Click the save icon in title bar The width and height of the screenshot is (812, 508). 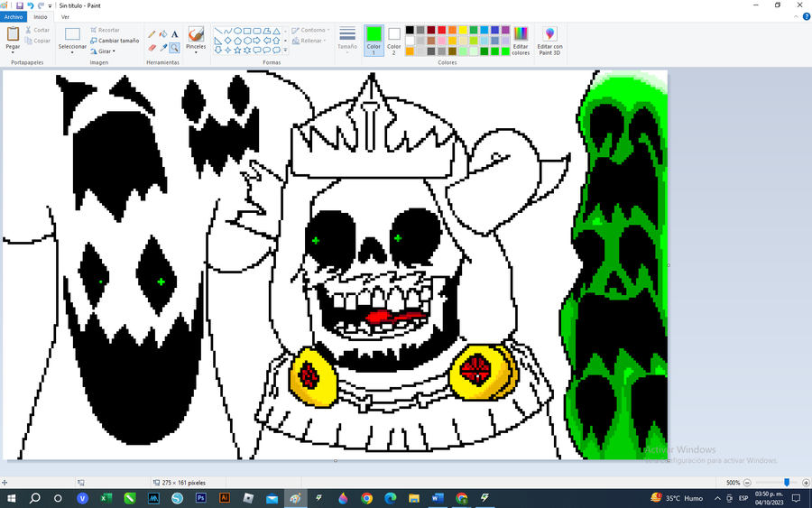[20, 5]
